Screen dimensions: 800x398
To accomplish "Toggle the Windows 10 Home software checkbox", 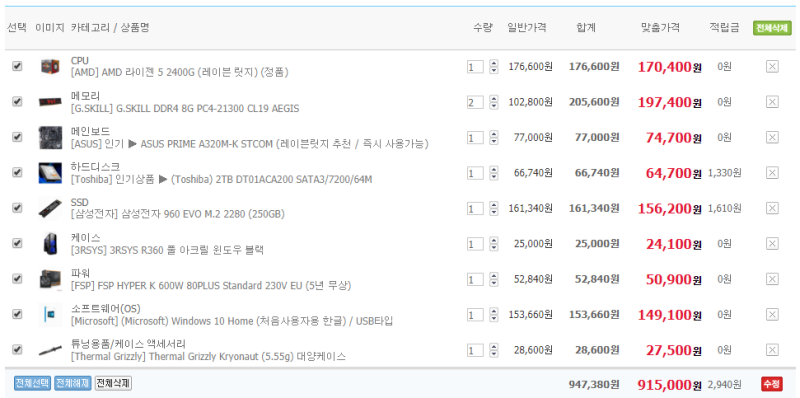I will click(17, 314).
